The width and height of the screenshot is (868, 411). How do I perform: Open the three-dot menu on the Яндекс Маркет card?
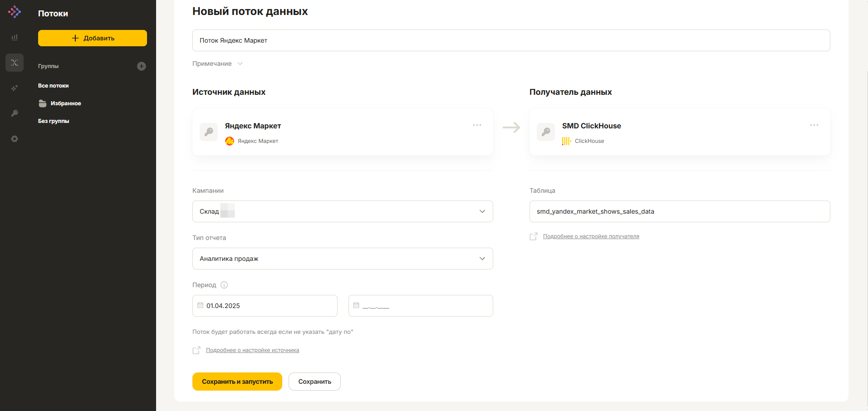(x=477, y=125)
